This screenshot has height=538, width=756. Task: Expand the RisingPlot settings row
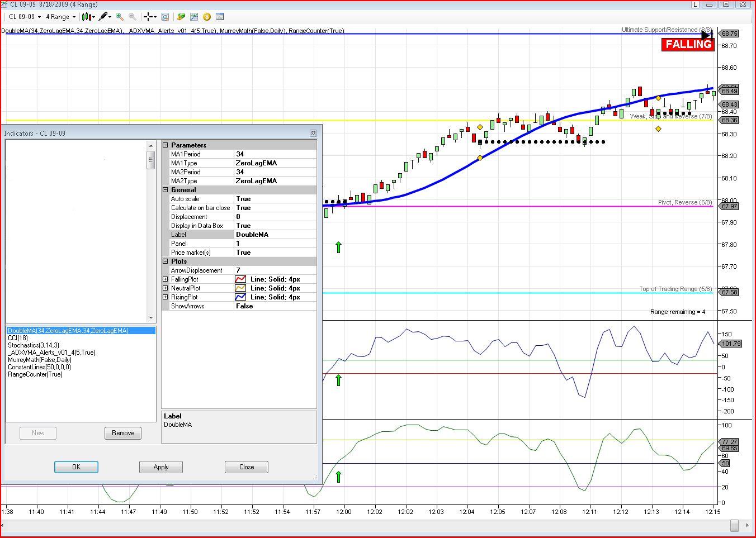click(166, 297)
